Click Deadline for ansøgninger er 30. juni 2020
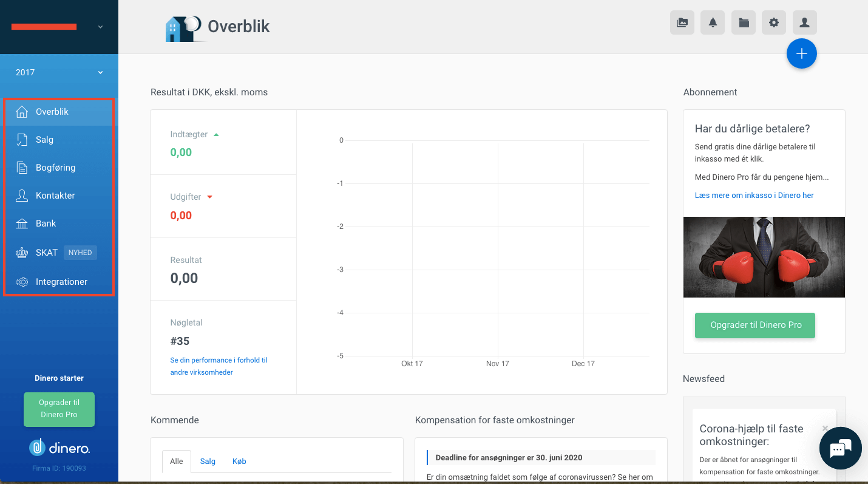This screenshot has height=484, width=868. coord(509,457)
